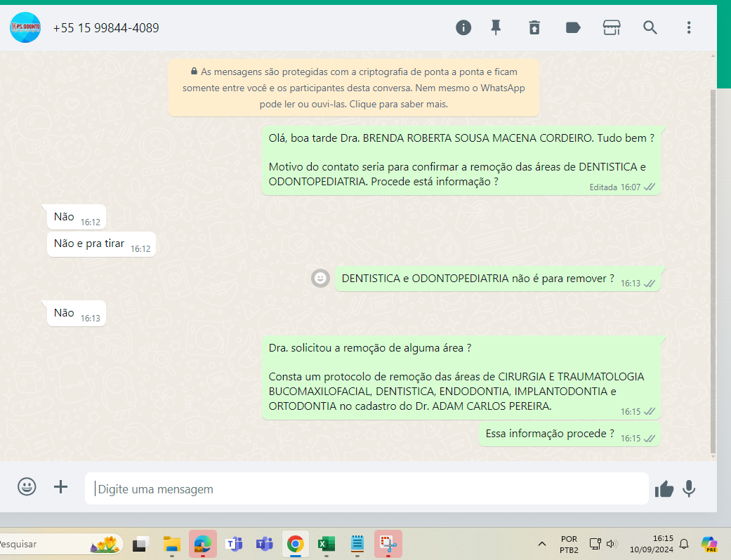Open Task View on the taskbar
Image resolution: width=731 pixels, height=560 pixels.
click(140, 544)
